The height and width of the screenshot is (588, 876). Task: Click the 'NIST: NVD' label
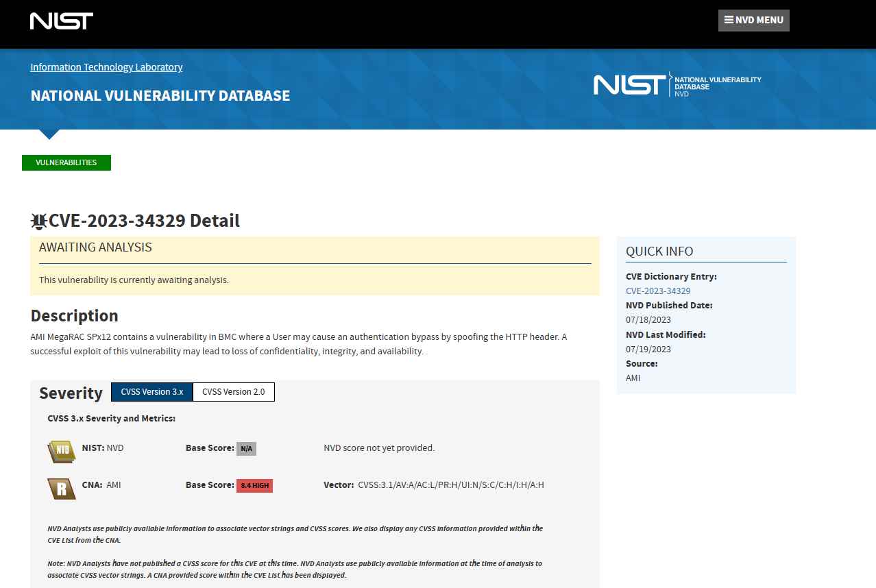coord(103,448)
